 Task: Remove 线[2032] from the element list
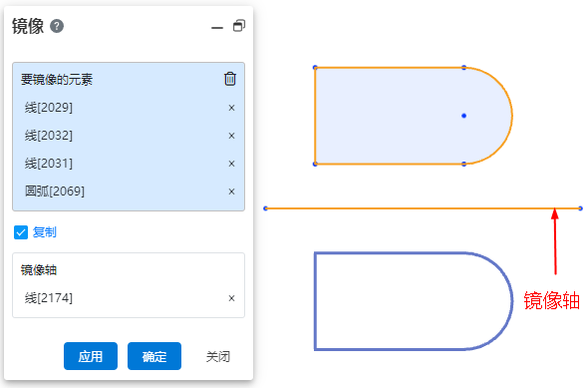click(231, 136)
